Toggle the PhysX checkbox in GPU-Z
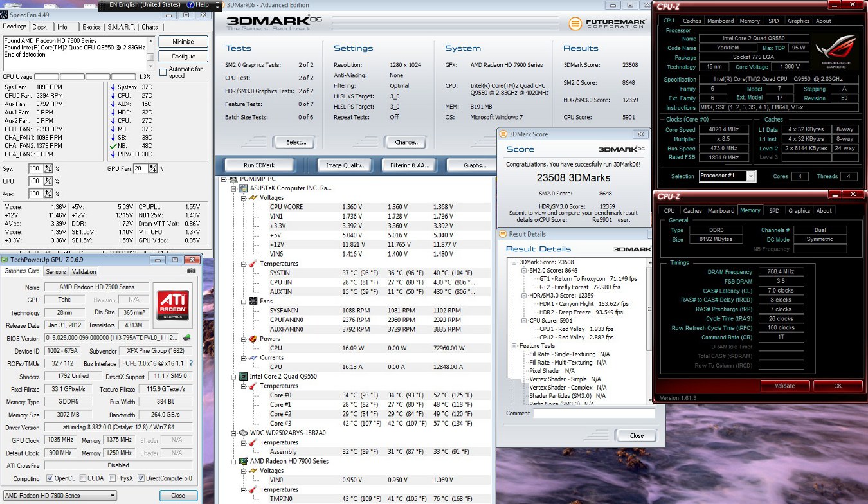 coord(113,478)
